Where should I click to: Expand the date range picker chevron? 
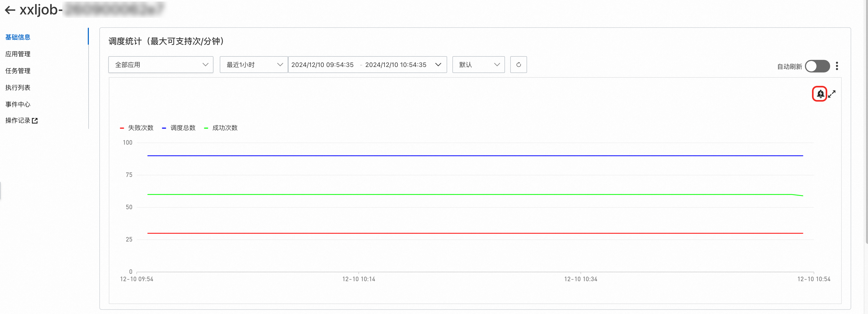coord(438,65)
